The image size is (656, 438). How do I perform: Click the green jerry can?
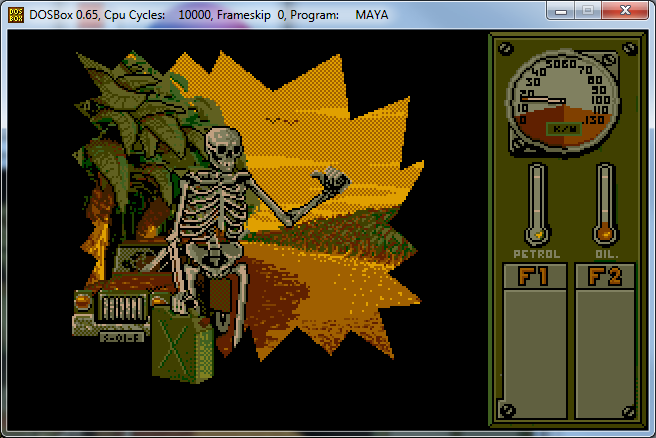point(183,343)
